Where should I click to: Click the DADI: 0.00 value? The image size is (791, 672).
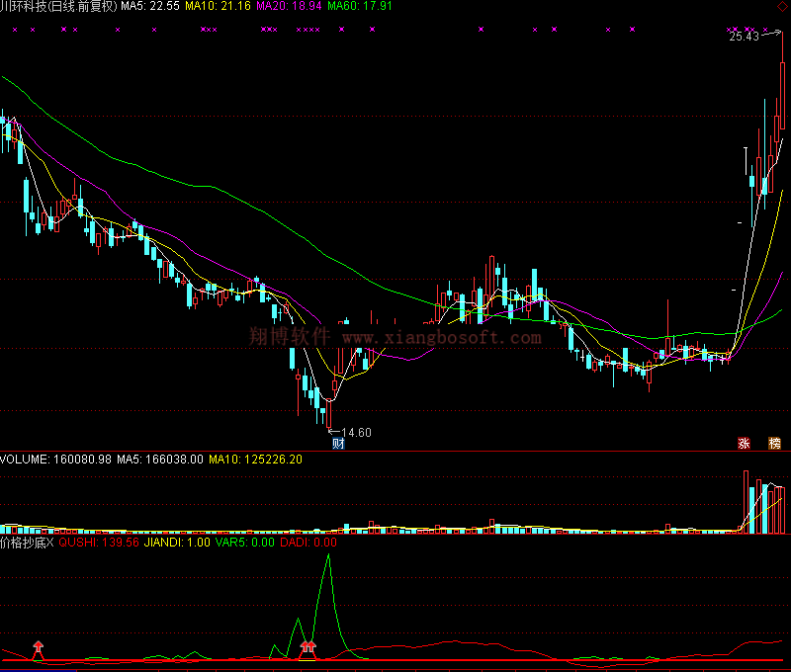(x=308, y=543)
